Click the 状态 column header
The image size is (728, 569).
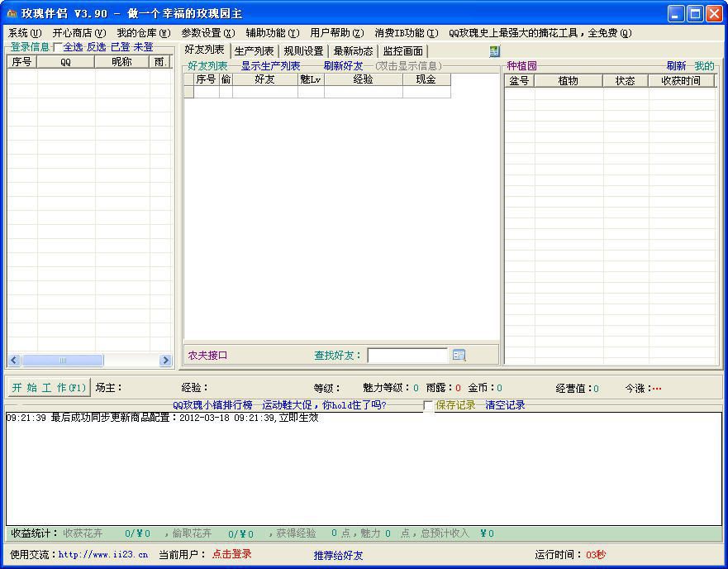pos(625,81)
